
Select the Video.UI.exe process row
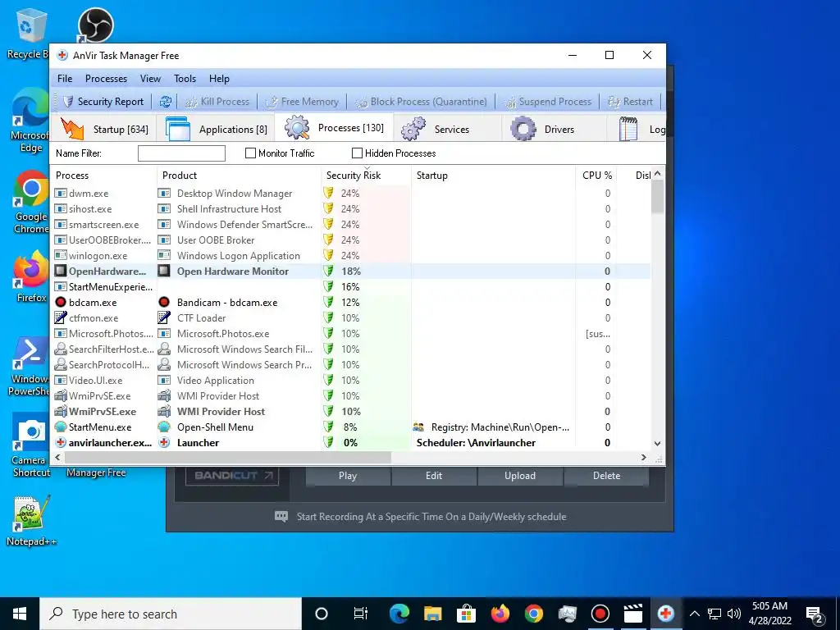pos(351,380)
